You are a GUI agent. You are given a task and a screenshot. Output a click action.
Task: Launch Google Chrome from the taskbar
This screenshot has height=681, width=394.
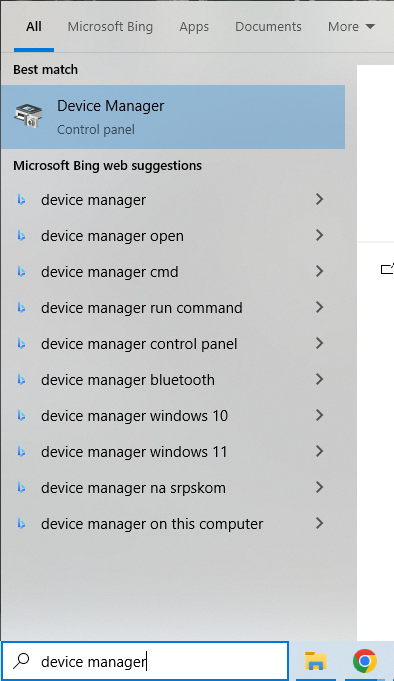click(365, 661)
